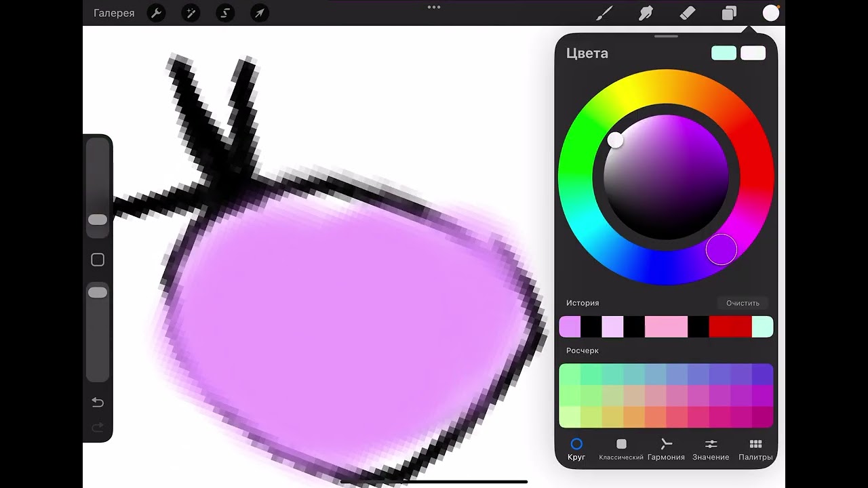
Task: Click the hue ring reticle at purple
Action: coord(721,250)
